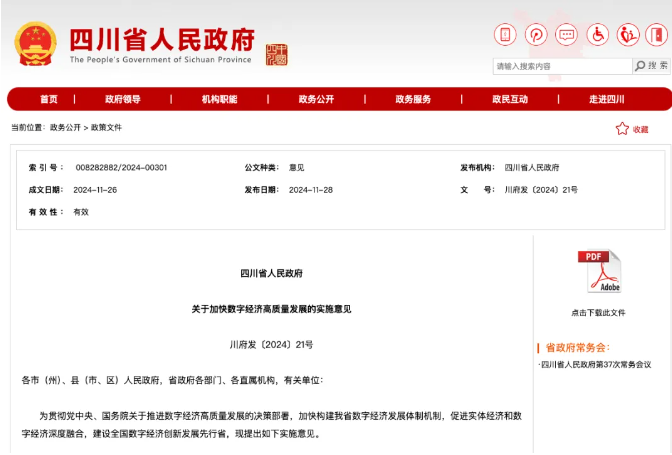Open the 首页 home menu
The image size is (672, 455).
click(49, 99)
